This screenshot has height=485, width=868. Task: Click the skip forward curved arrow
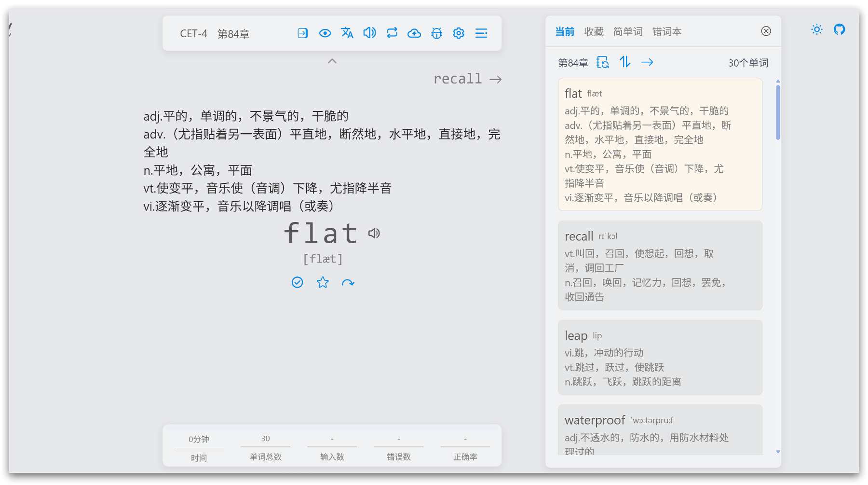[x=348, y=283]
